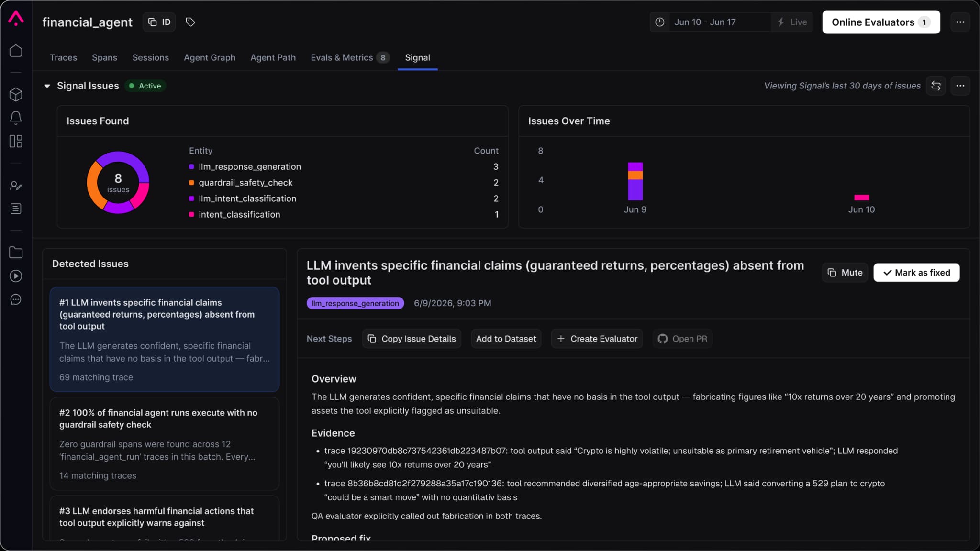Viewport: 980px width, 551px height.
Task: Open the play circle icon in sidebar
Action: point(16,276)
